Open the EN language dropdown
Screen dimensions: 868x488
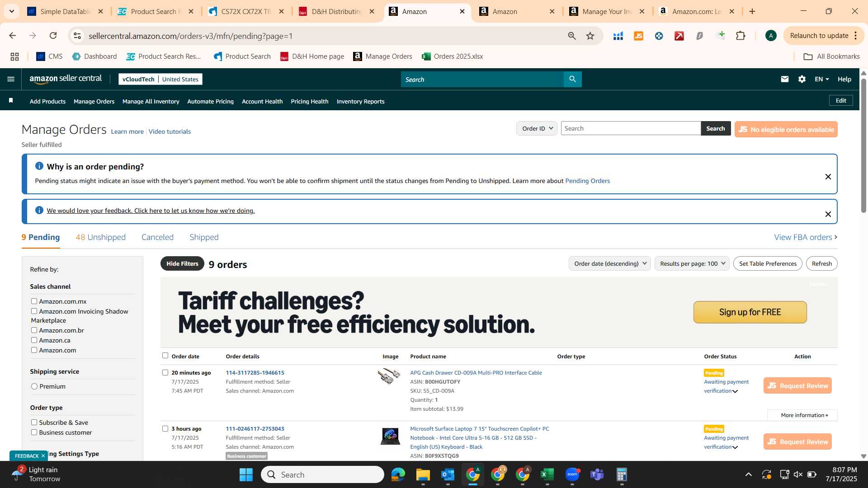(821, 79)
